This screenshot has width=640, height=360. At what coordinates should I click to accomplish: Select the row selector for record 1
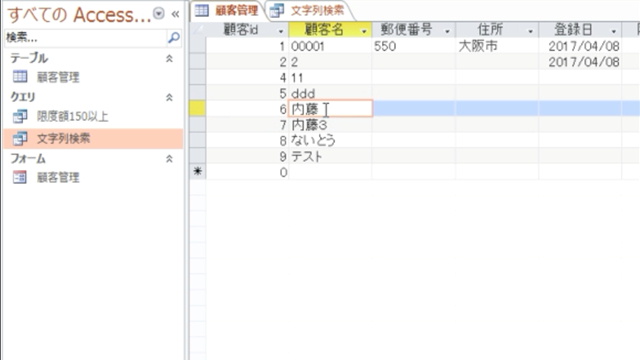(198, 46)
